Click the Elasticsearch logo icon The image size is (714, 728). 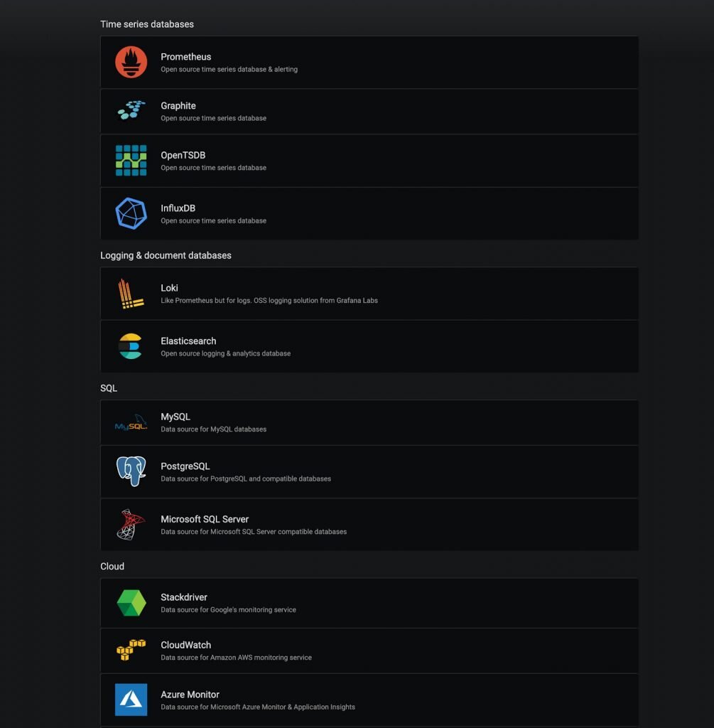(131, 346)
